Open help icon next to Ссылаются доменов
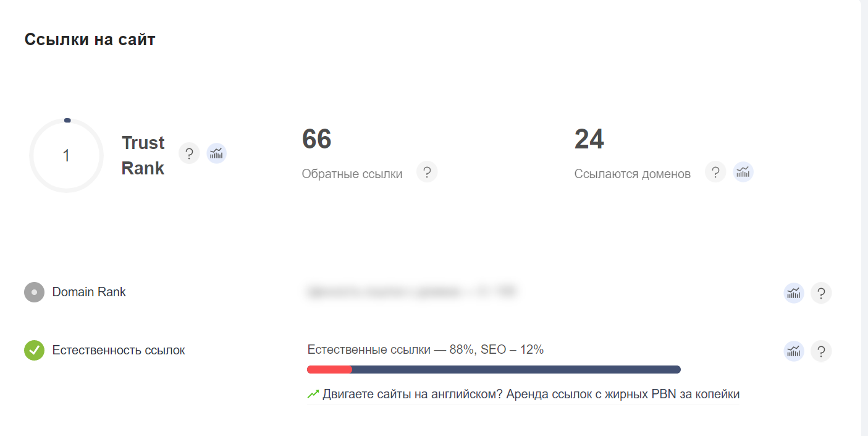 (715, 172)
